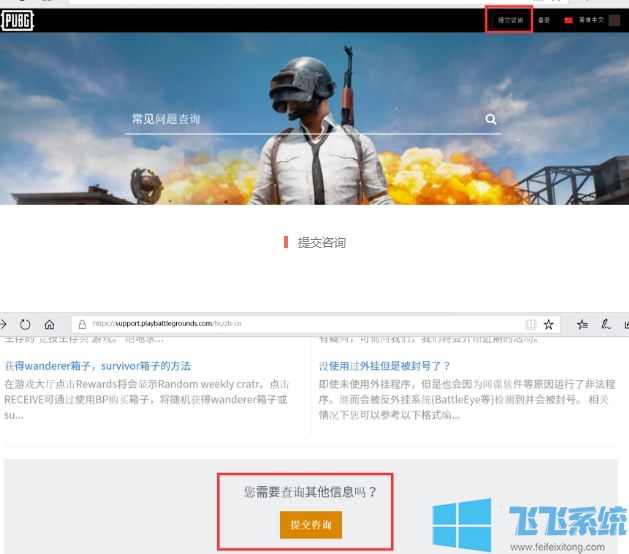Viewport: 629px width, 554px height.
Task: Click the orange 提交咨询 button
Action: point(311,525)
